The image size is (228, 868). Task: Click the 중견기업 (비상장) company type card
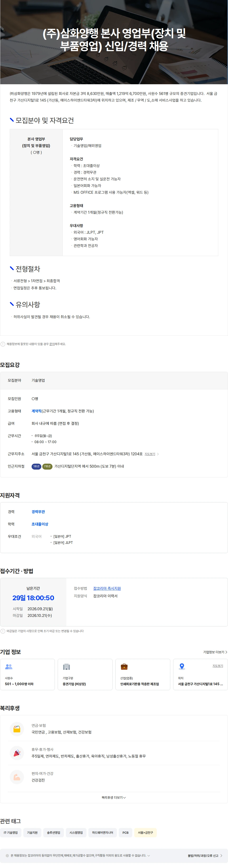[x=85, y=675]
